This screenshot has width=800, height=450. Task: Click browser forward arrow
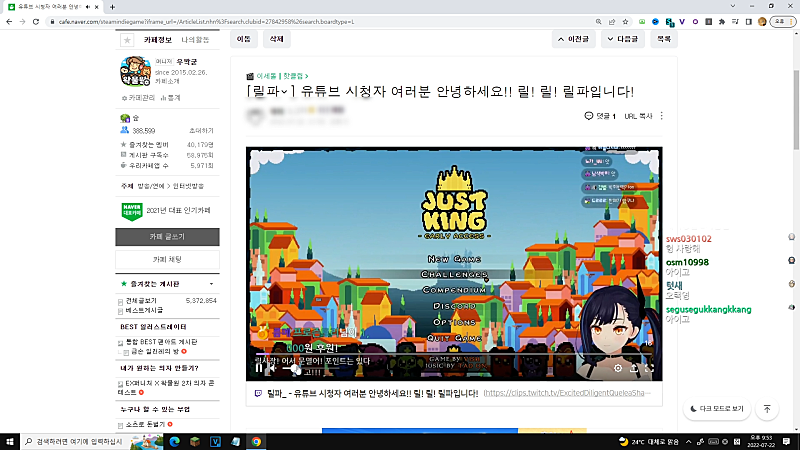[22, 21]
